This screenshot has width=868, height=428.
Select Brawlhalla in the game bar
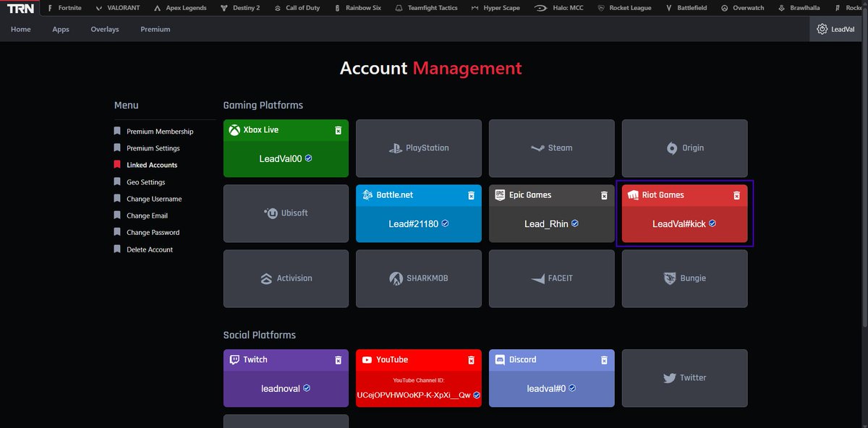799,8
